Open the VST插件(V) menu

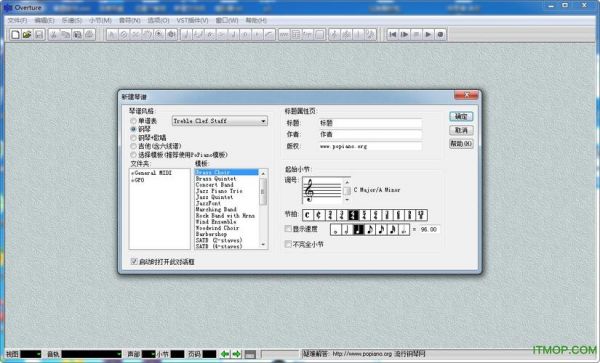192,20
